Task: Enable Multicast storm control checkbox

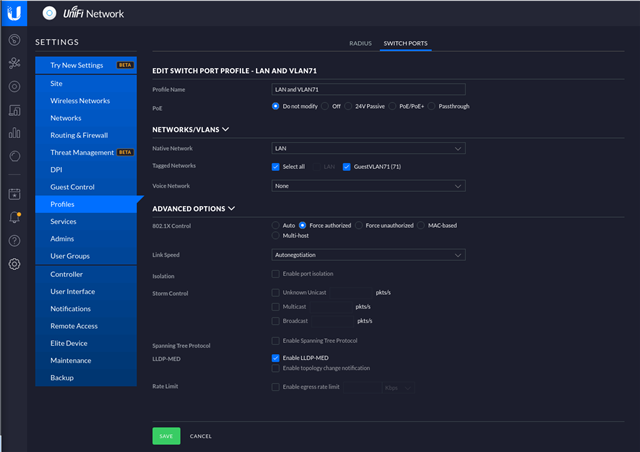Action: pyautogui.click(x=276, y=307)
